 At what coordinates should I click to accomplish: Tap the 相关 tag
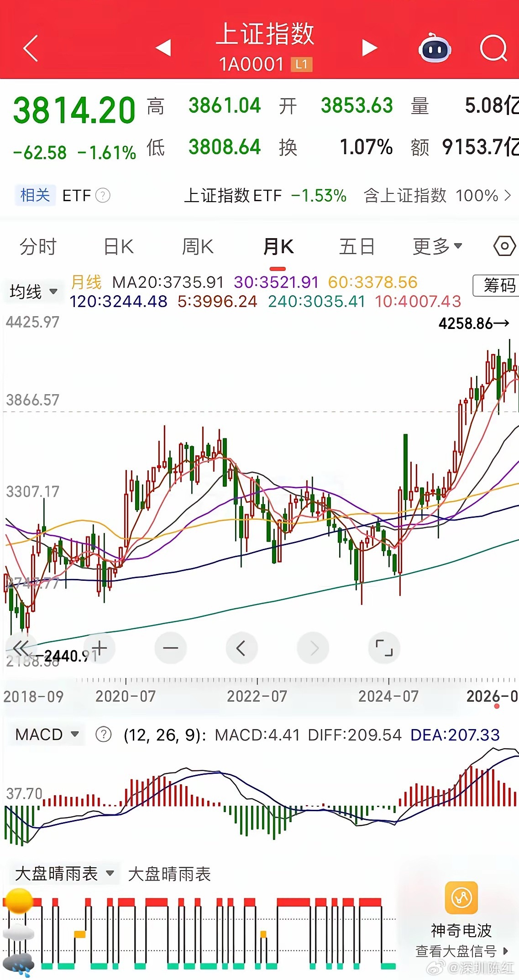pos(35,195)
